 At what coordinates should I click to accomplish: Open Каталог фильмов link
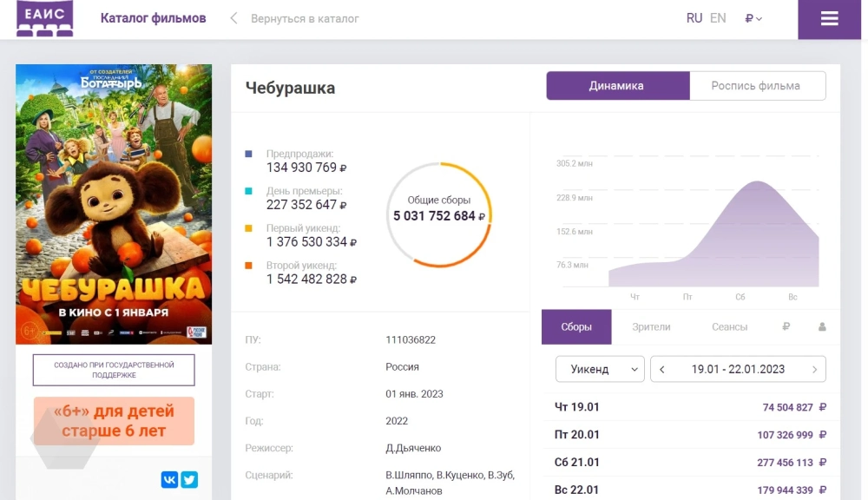click(x=153, y=18)
